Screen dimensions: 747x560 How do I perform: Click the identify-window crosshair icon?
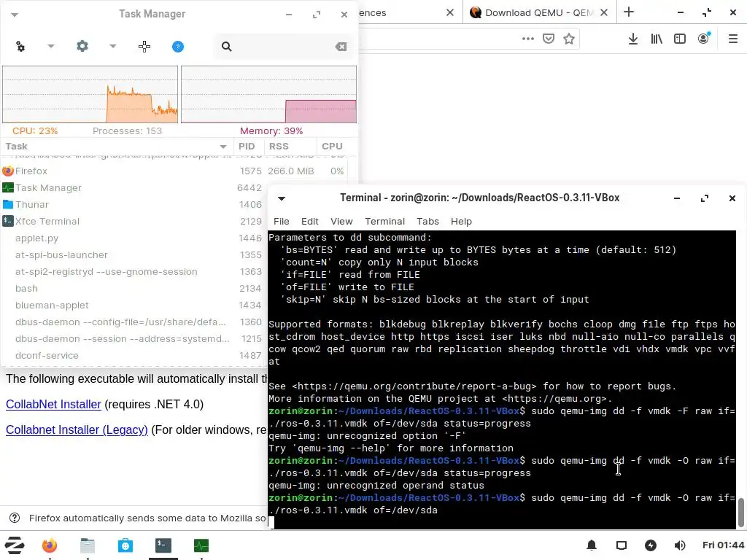[x=144, y=46]
